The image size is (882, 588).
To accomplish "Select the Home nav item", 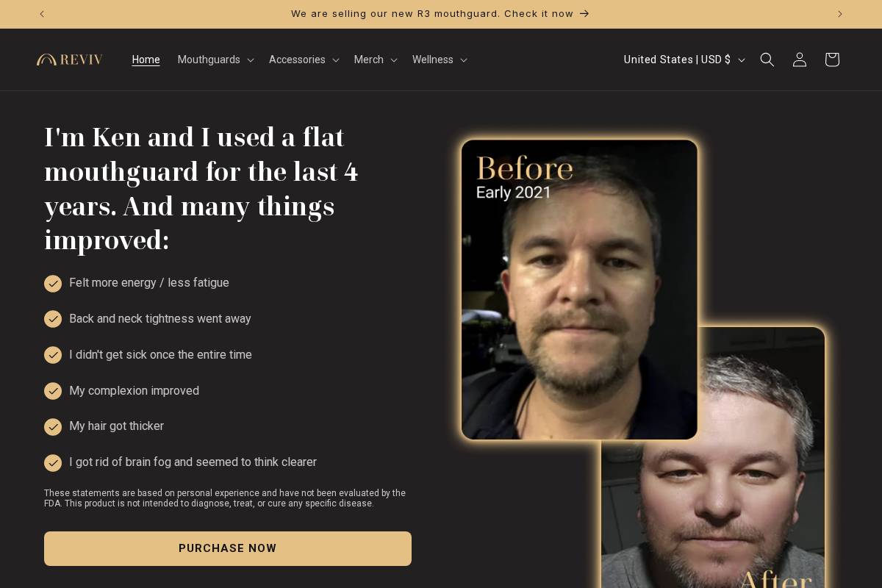I will (x=146, y=60).
